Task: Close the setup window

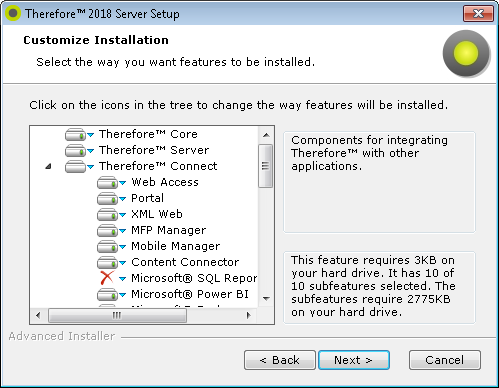Action: (478, 14)
